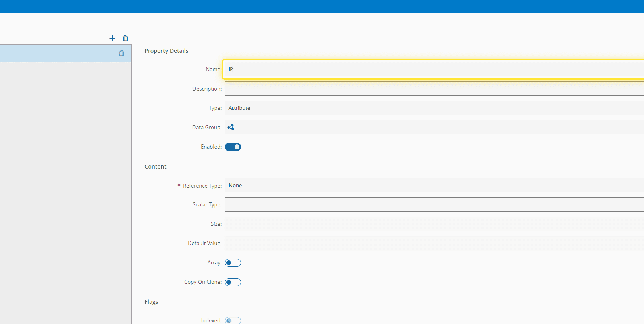Viewport: 644px width, 324px height.
Task: Click the Data Group share icon
Action: [231, 127]
